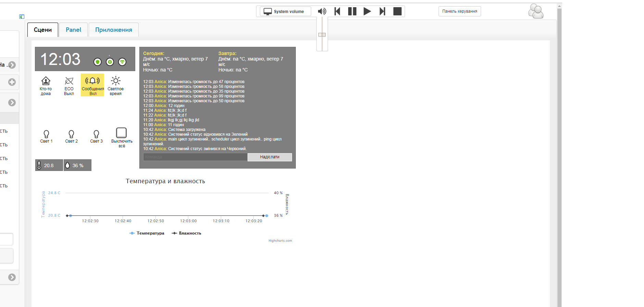
Task: Toggle the Свет 3 light bulb
Action: (96, 136)
